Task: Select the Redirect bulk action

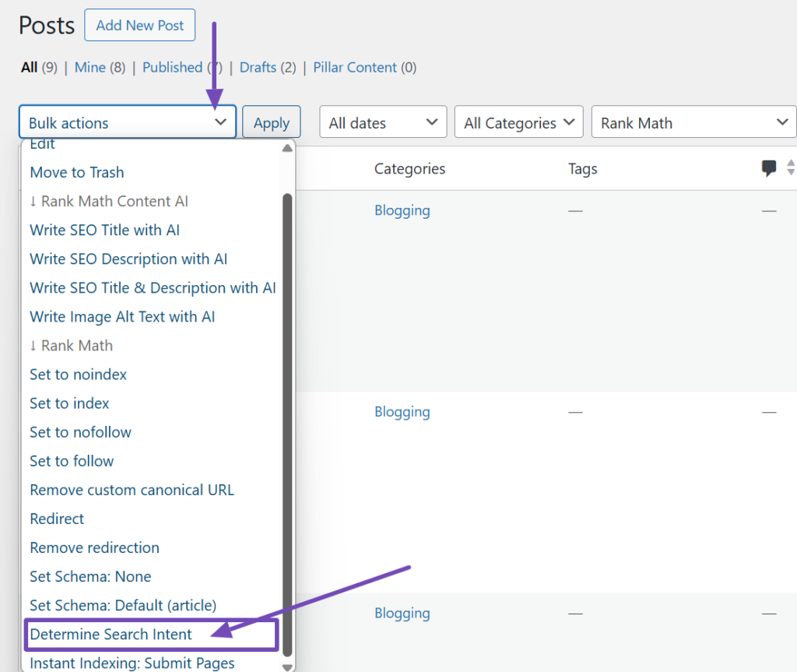Action: click(57, 519)
